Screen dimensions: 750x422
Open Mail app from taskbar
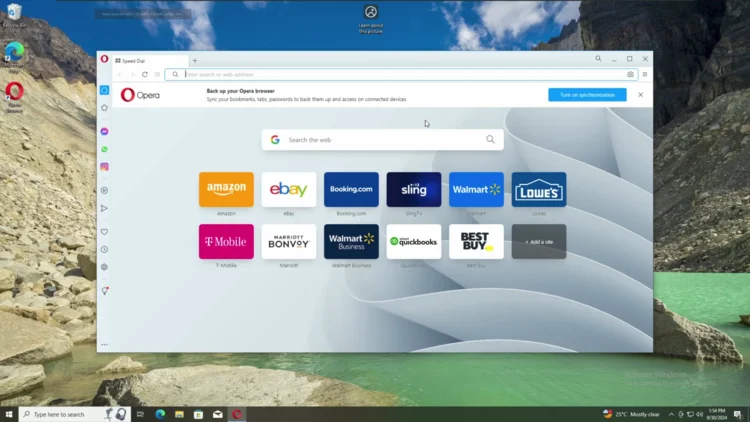coord(218,414)
